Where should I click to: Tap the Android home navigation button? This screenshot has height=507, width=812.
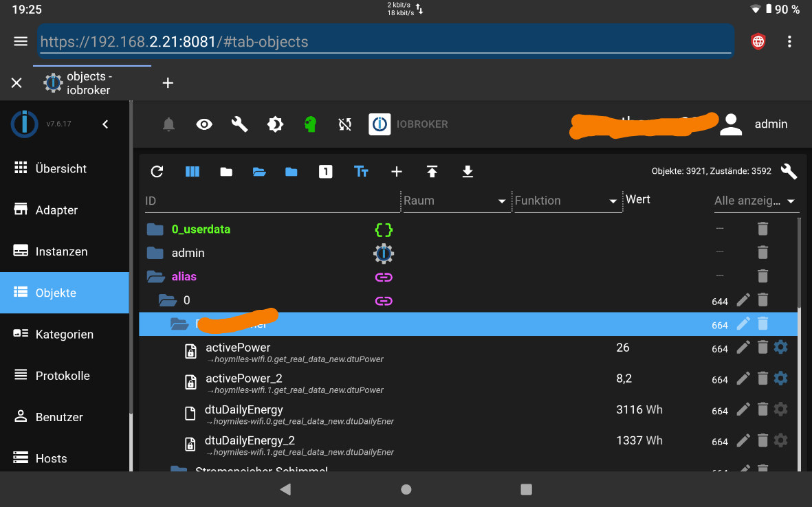pos(406,489)
